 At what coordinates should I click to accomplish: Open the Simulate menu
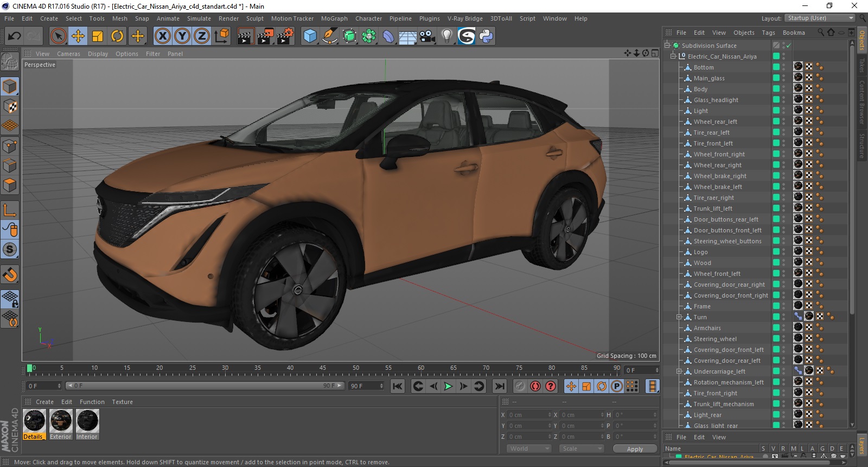click(x=199, y=18)
